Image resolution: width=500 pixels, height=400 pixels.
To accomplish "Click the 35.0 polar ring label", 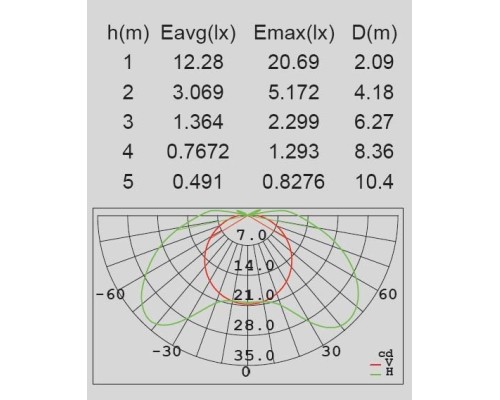I will pos(254,356).
